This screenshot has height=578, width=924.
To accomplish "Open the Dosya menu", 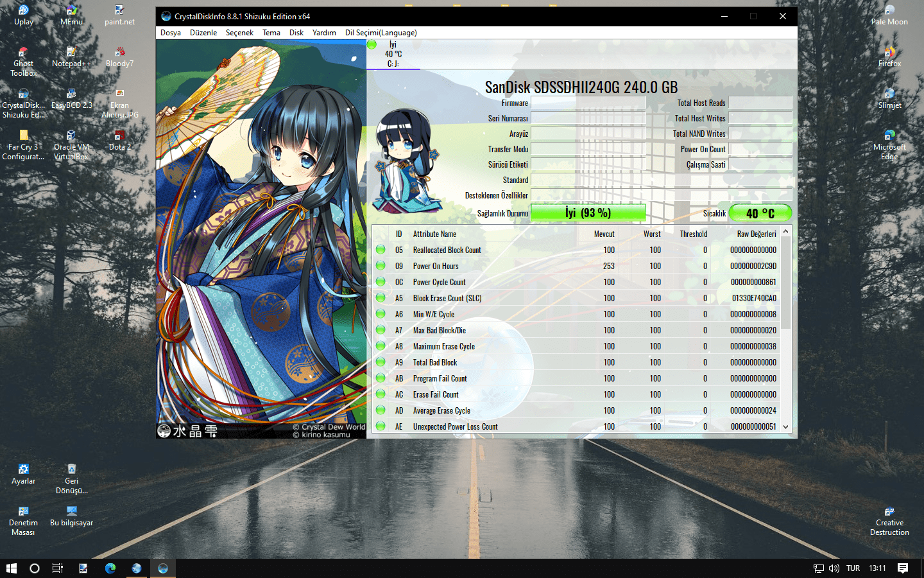I will point(171,33).
